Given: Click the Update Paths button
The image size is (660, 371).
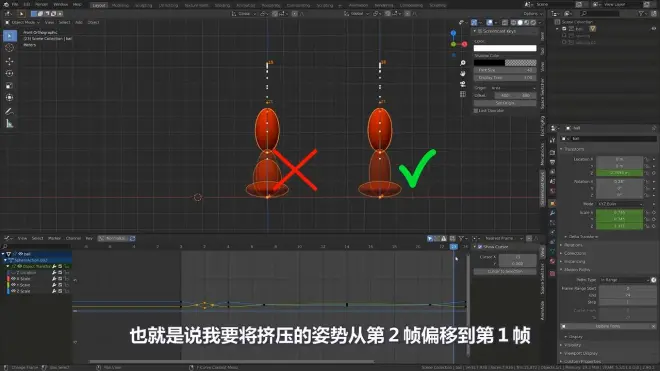Looking at the screenshot, I should click(x=607, y=326).
